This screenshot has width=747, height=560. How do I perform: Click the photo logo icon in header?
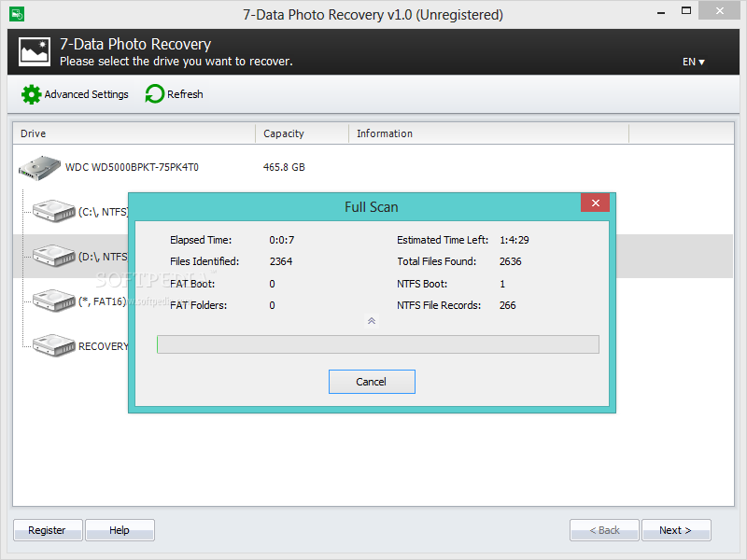pos(35,52)
